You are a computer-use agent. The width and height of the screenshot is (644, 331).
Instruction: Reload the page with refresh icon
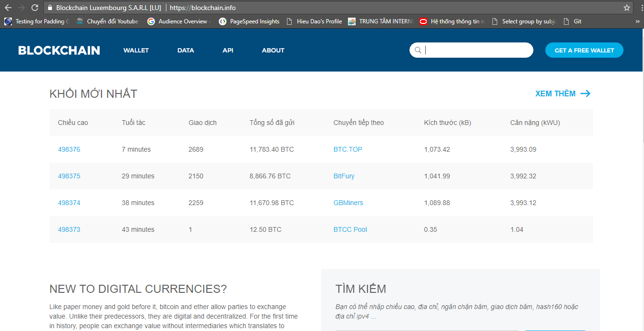point(35,8)
